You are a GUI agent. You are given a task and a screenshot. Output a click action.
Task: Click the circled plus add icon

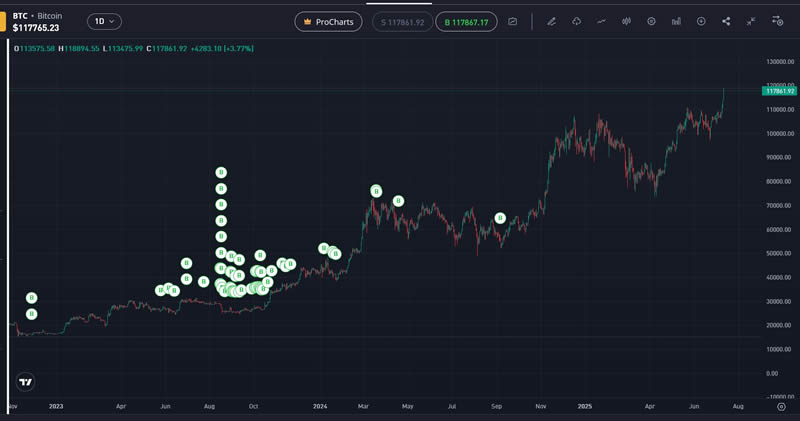click(701, 21)
